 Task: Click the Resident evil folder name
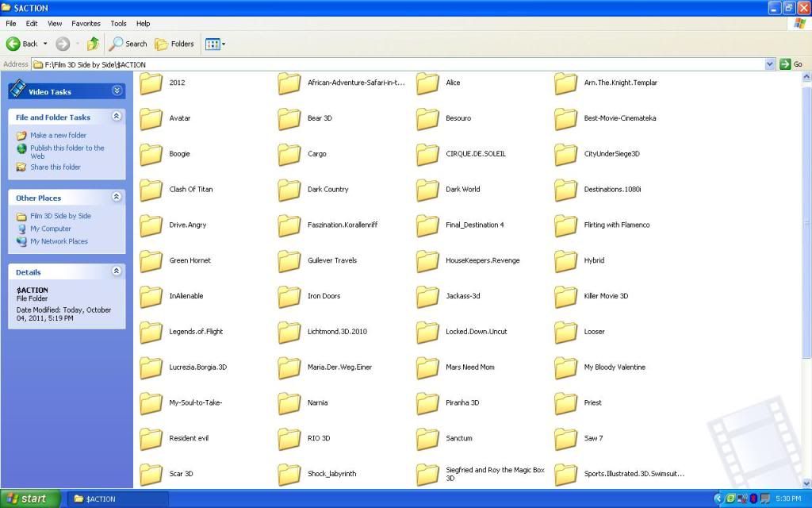tap(189, 438)
